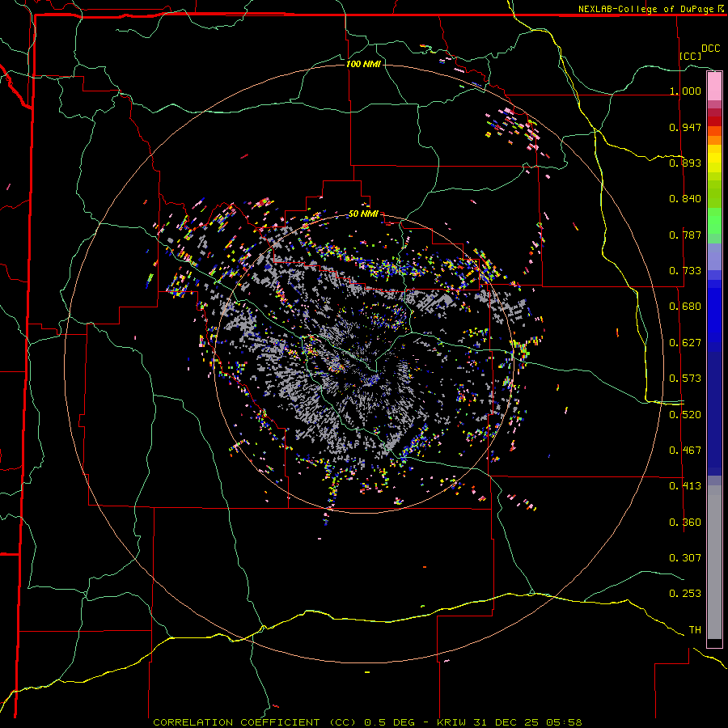Click the gray segment of the color bar

click(714, 562)
